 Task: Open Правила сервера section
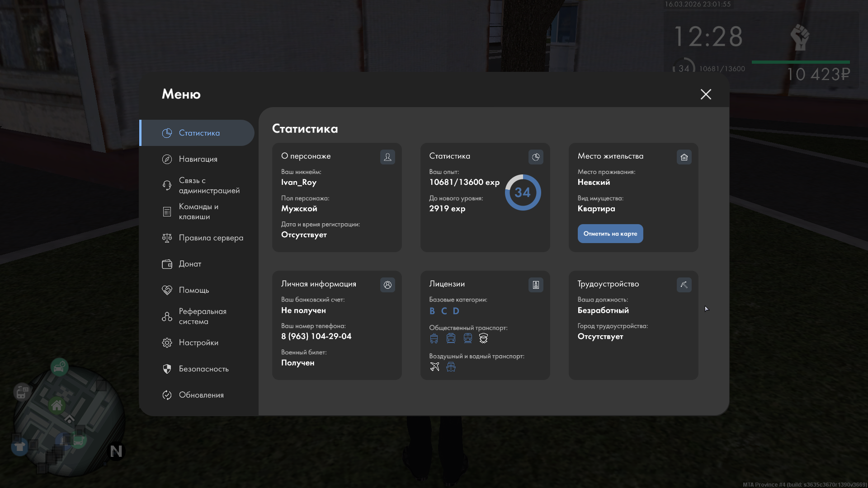211,238
